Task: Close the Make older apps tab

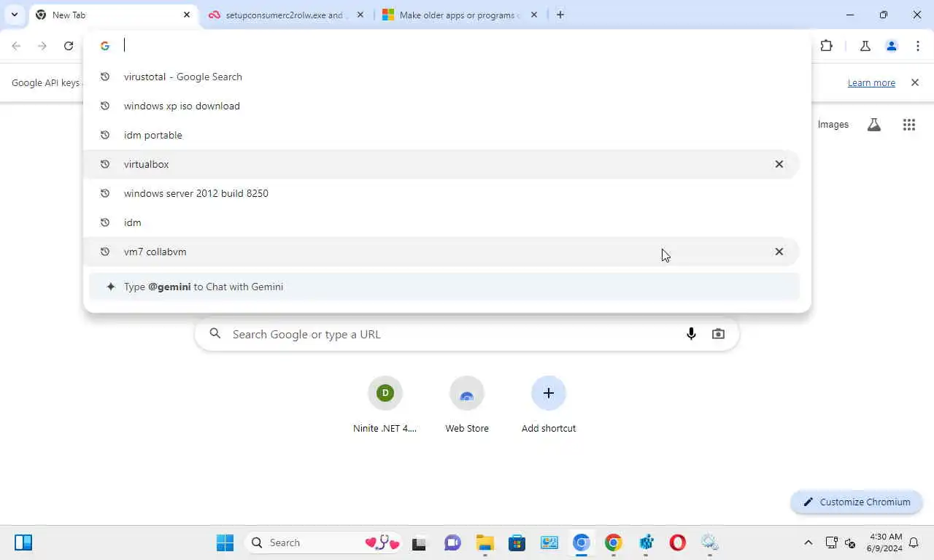Action: point(534,15)
